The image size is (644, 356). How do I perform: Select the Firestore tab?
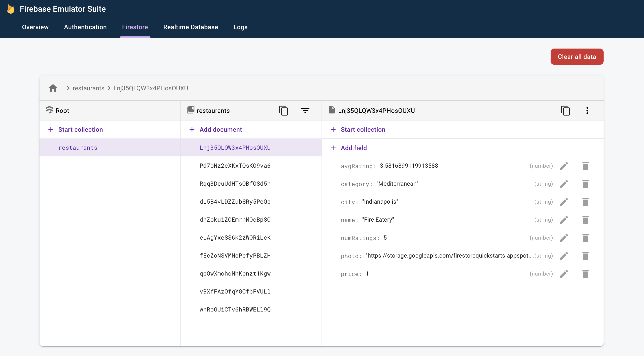pos(135,27)
